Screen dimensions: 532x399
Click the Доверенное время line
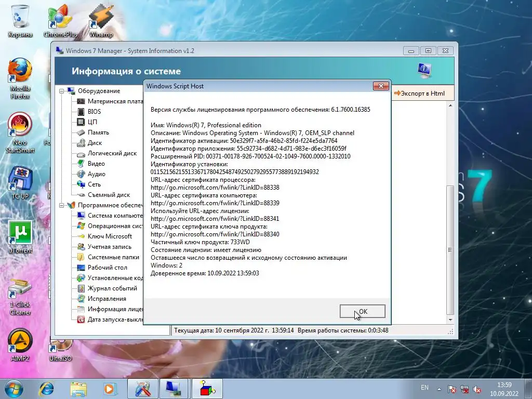pos(205,273)
